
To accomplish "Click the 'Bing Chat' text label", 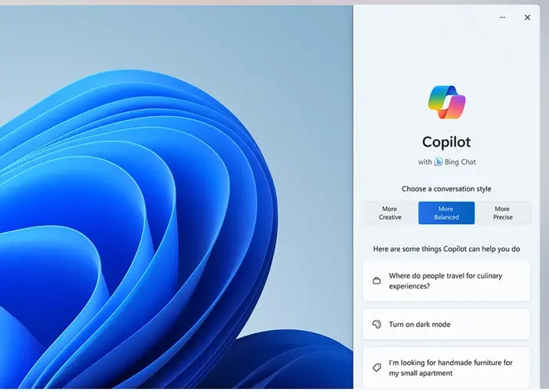I will (460, 162).
